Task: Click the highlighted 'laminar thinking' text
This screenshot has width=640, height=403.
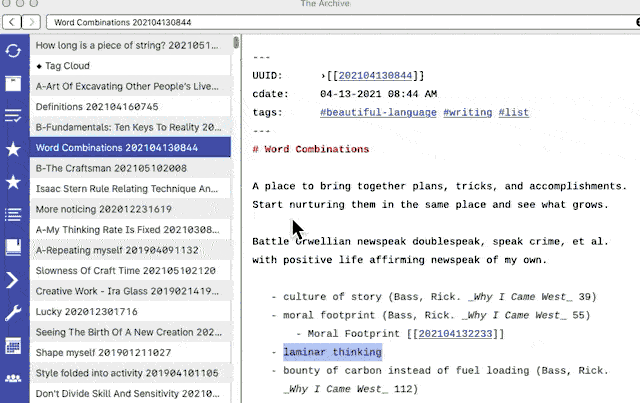Action: 333,352
